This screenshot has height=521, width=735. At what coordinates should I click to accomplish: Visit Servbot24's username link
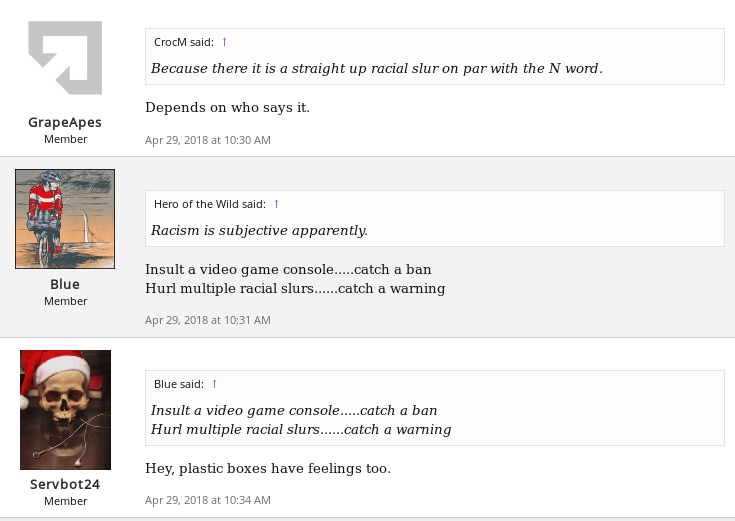65,484
